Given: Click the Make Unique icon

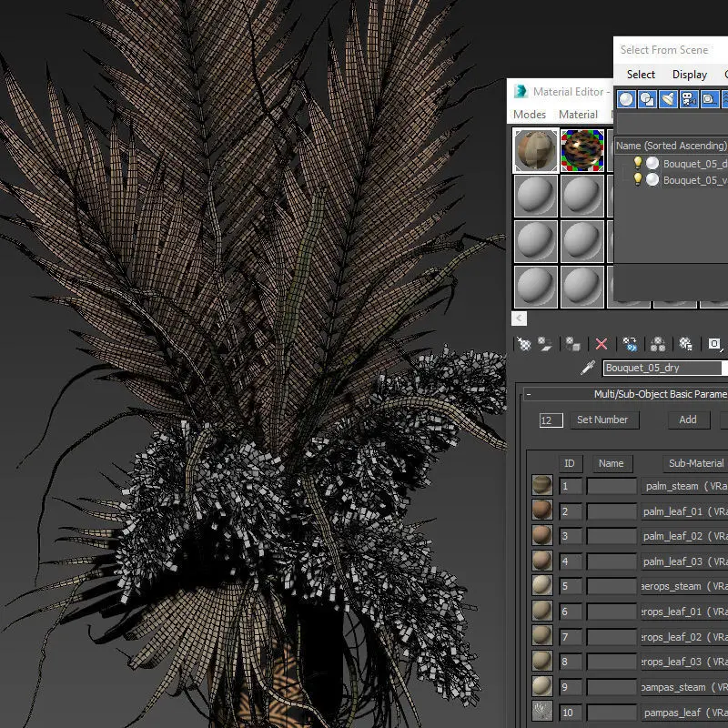Looking at the screenshot, I should [x=657, y=344].
